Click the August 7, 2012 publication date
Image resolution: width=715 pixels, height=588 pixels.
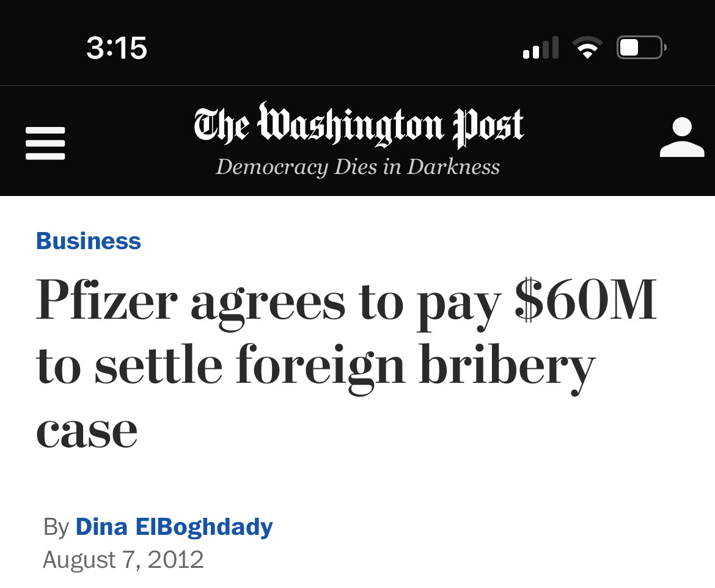[x=123, y=560]
